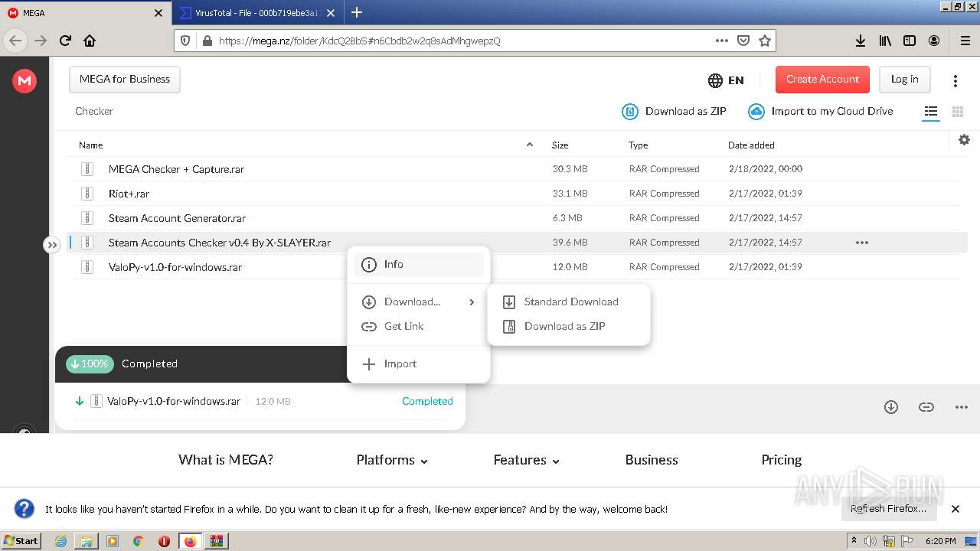Switch to list view in MEGA
The height and width of the screenshot is (551, 980).
pos(930,112)
